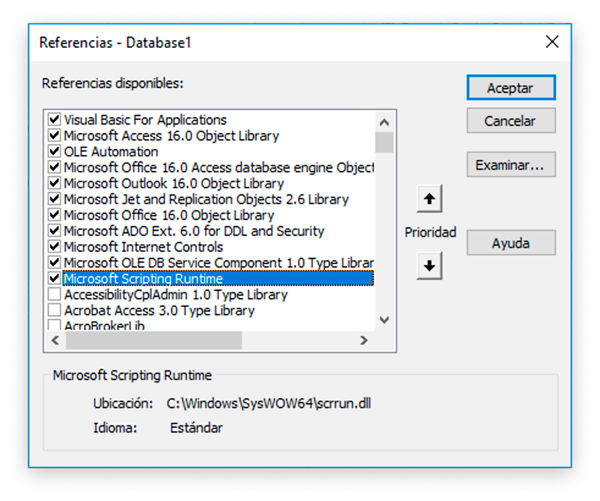Open file browser with Examinar button
This screenshot has width=600, height=501.
[x=510, y=164]
